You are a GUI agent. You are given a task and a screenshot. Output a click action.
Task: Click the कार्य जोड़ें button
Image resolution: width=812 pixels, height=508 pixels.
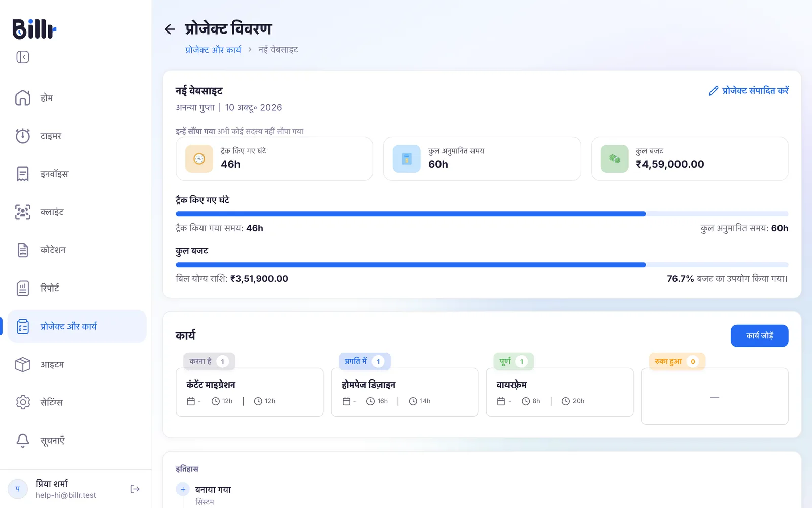[759, 336]
